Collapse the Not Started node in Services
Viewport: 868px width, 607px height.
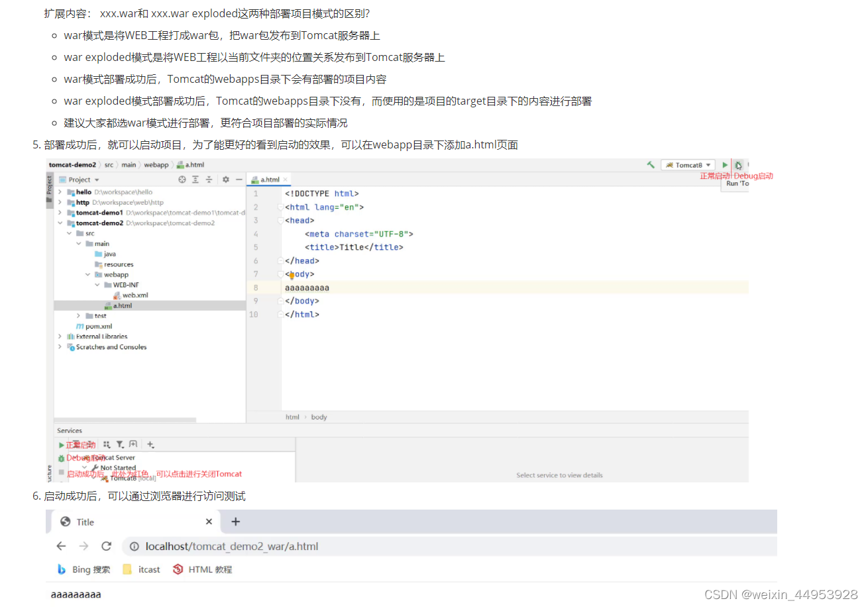point(84,468)
